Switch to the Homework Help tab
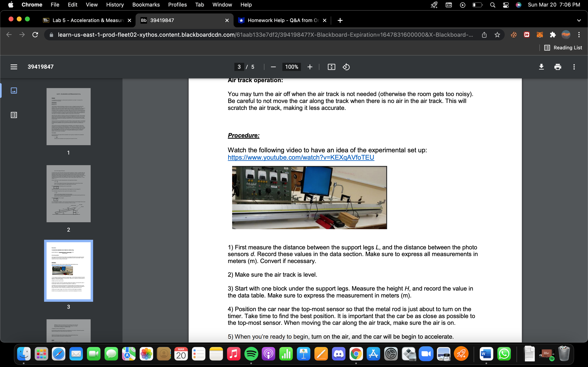Viewport: 588px width, 367px height. [x=280, y=20]
